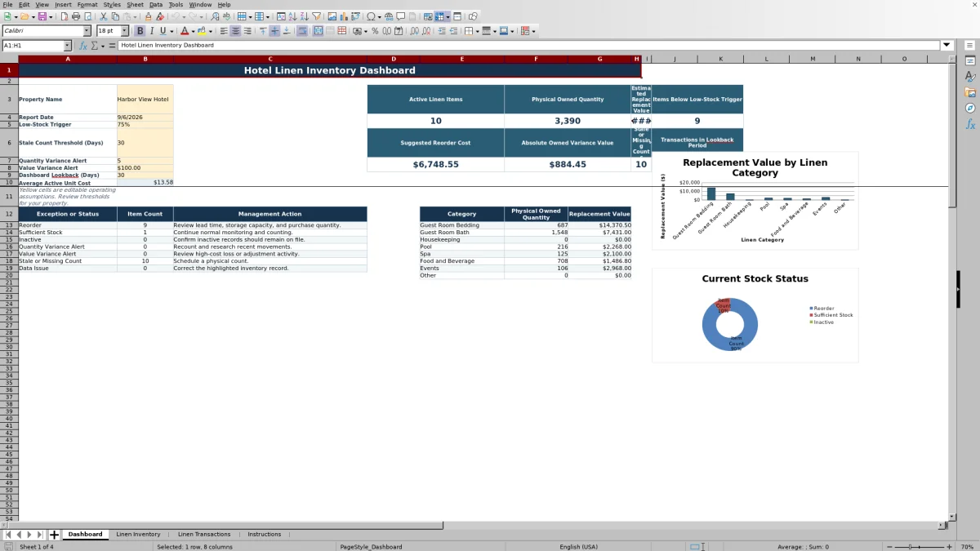Show Draw Functions icon
980x551 pixels.
click(474, 16)
